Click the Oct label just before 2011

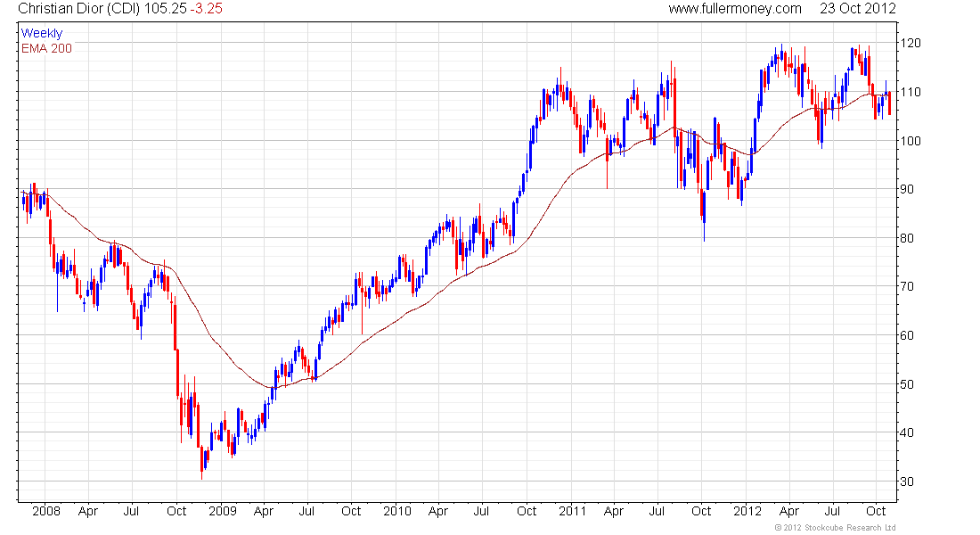click(x=527, y=511)
